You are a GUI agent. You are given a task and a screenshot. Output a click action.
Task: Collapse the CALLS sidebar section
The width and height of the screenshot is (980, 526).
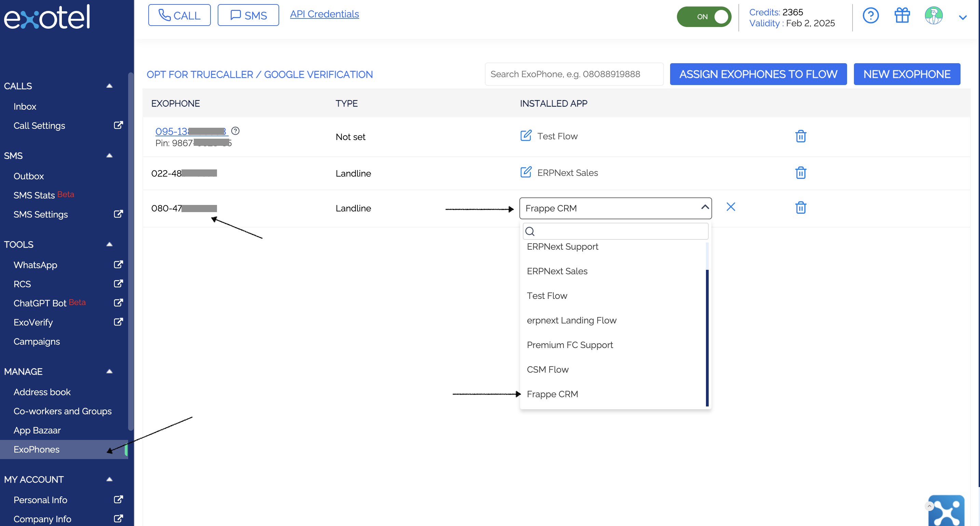pos(109,86)
